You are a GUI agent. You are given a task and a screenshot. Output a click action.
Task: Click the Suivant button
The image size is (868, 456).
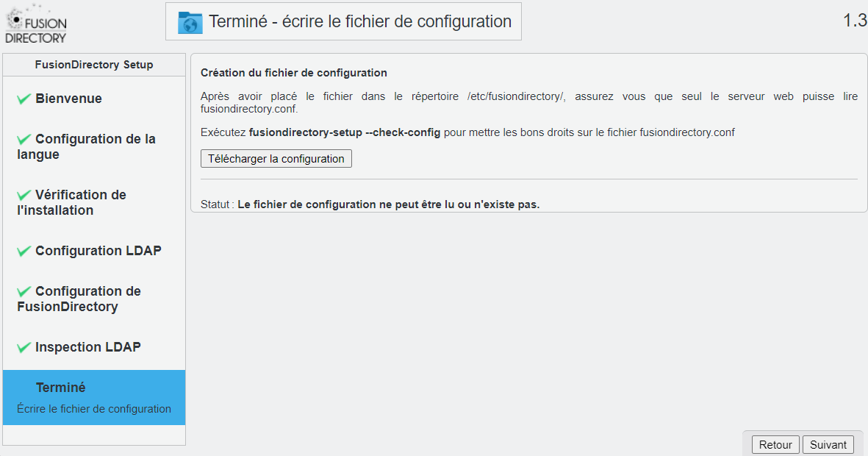pos(828,444)
